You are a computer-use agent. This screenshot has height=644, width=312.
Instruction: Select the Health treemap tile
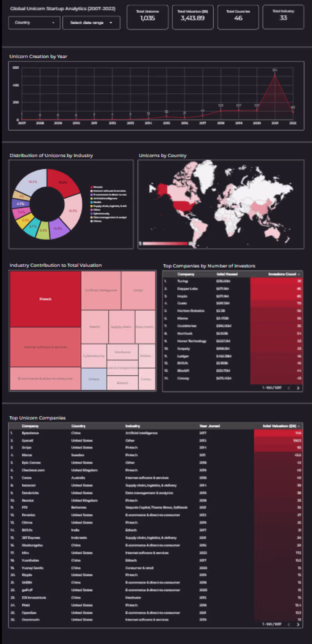point(95,327)
